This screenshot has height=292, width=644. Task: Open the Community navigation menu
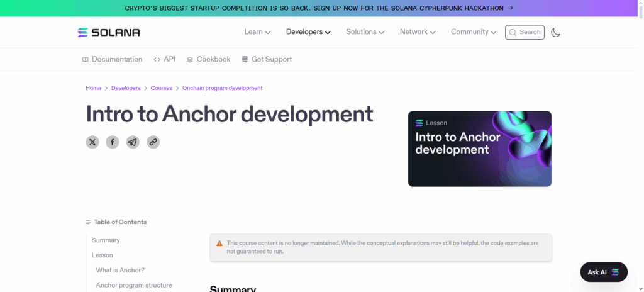click(474, 32)
